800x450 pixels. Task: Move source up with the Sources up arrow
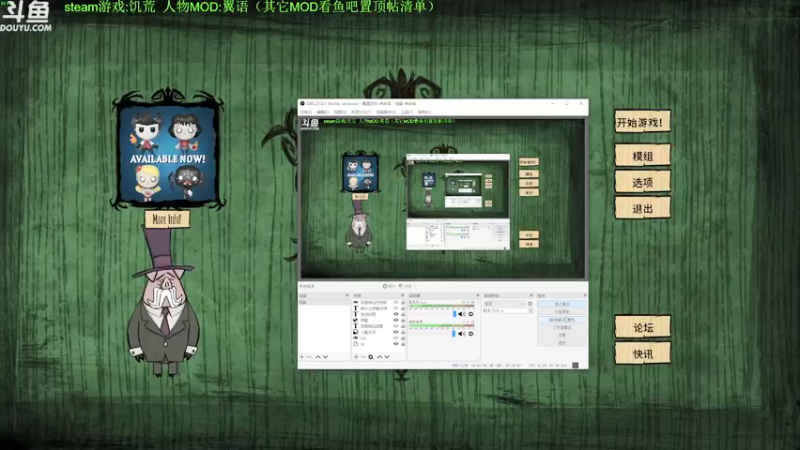[x=379, y=357]
